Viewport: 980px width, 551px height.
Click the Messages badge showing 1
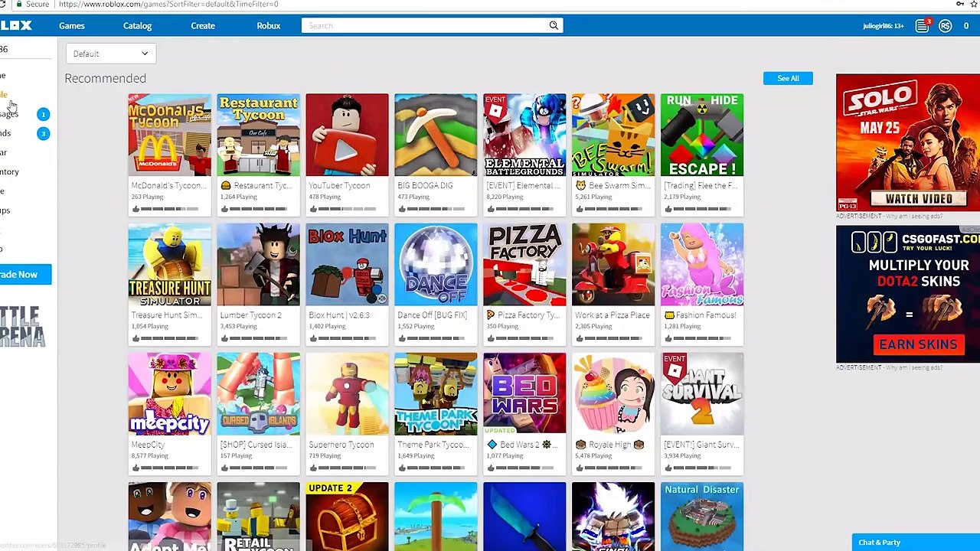click(43, 114)
